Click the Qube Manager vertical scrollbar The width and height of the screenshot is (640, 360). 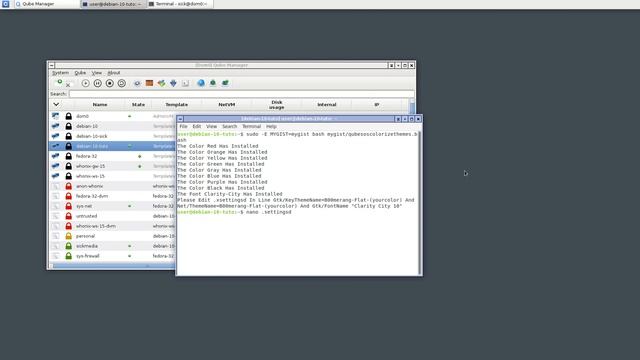(412, 106)
